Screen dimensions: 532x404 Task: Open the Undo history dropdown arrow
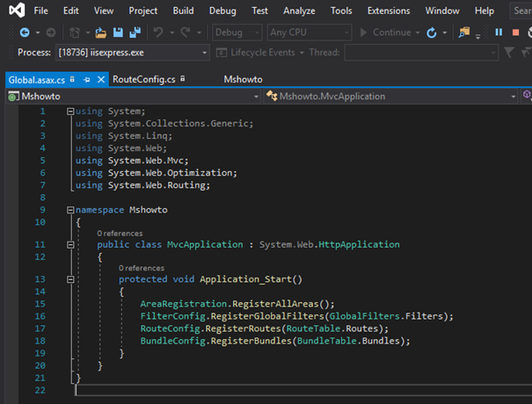click(x=172, y=32)
